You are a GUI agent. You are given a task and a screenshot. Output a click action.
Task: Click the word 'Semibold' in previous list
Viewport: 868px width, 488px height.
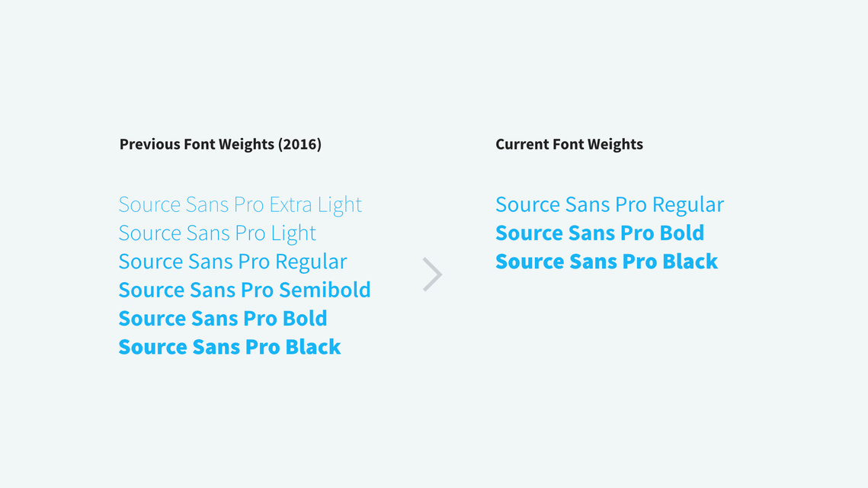pos(325,290)
